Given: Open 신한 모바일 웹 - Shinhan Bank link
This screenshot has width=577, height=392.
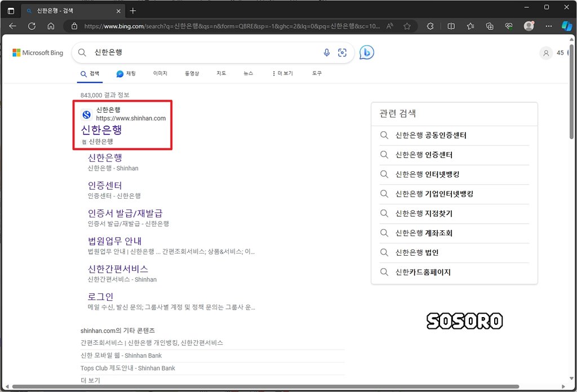Looking at the screenshot, I should click(x=121, y=355).
